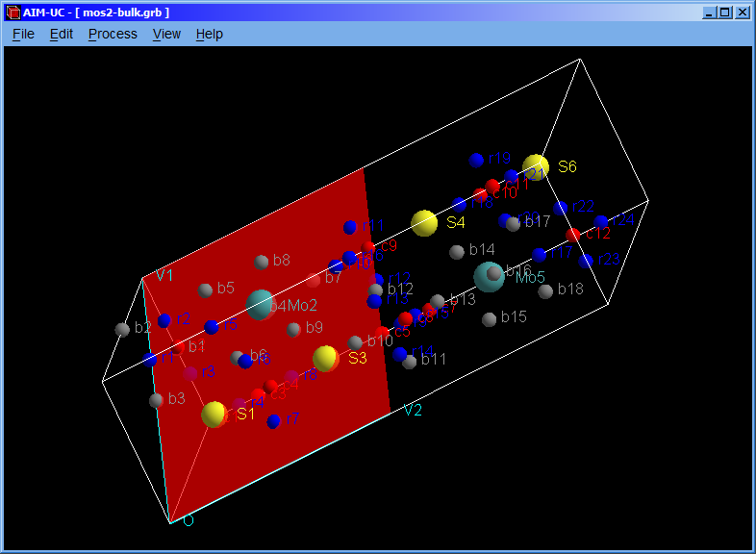The width and height of the screenshot is (756, 554).
Task: Pick the yellow S4 sulfur atom
Action: tap(424, 223)
